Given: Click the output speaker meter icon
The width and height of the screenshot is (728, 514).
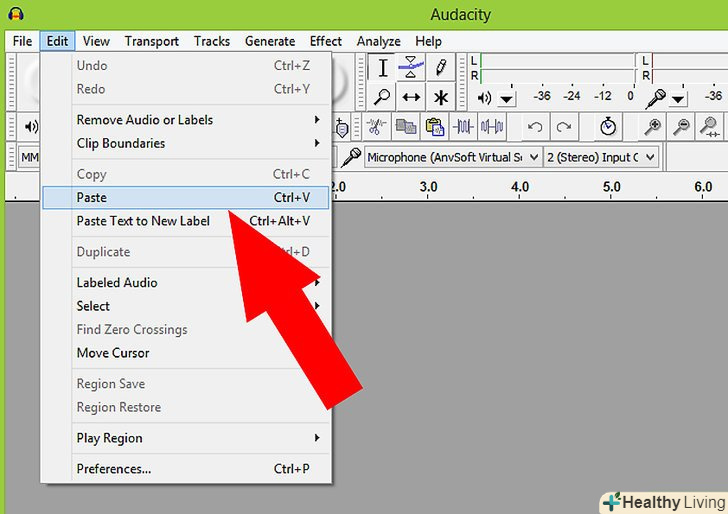Looking at the screenshot, I should [484, 98].
